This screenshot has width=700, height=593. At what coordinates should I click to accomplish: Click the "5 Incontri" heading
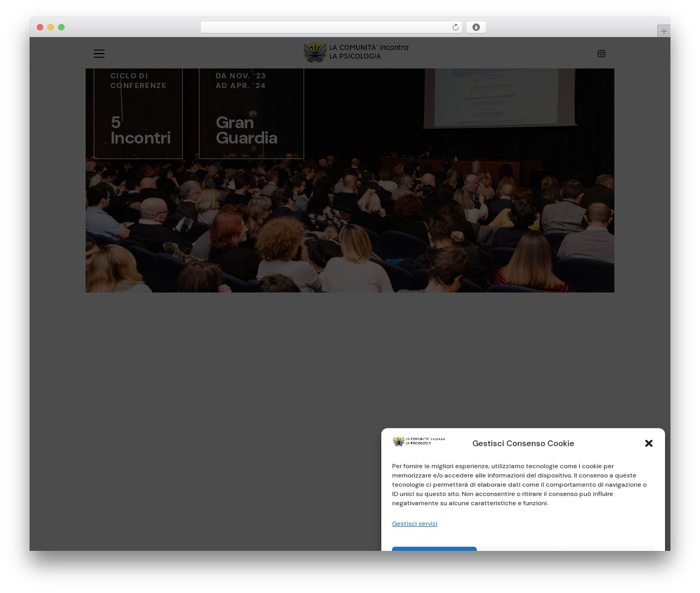141,130
